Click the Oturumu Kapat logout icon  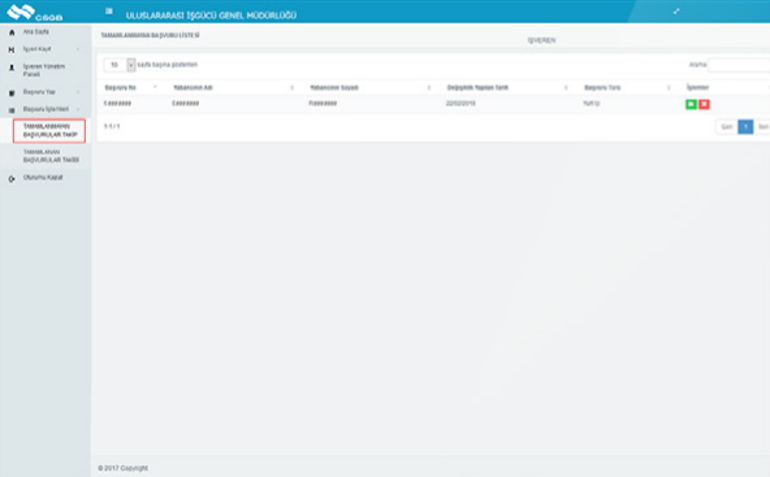(x=11, y=178)
